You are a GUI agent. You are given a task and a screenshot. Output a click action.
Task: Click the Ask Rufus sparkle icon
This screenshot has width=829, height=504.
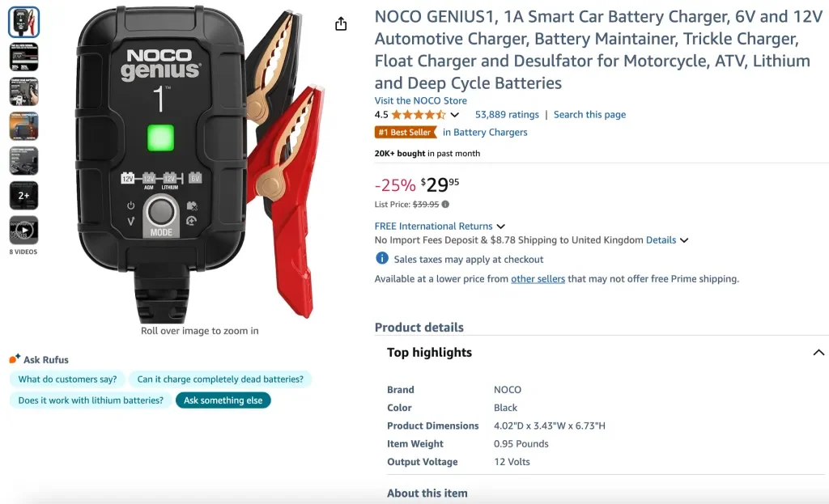click(x=15, y=356)
